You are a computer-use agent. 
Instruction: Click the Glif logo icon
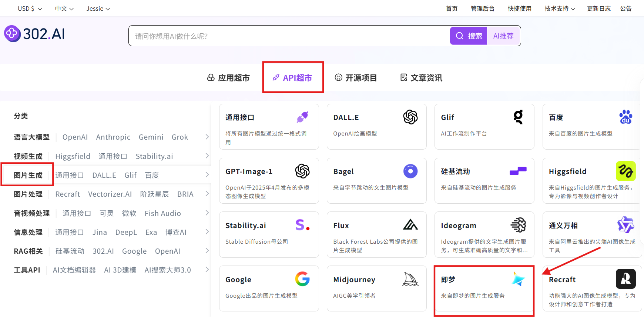click(519, 117)
